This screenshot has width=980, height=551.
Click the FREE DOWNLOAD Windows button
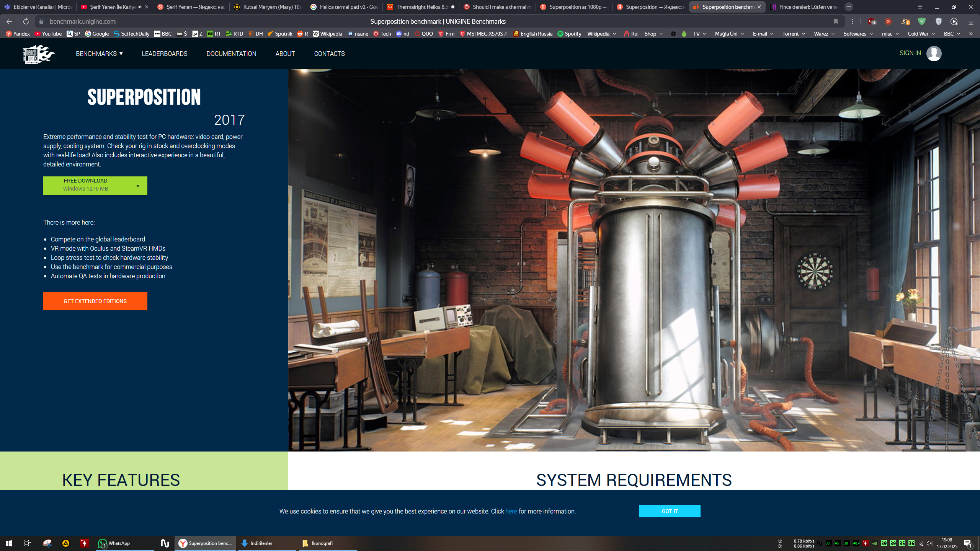85,185
